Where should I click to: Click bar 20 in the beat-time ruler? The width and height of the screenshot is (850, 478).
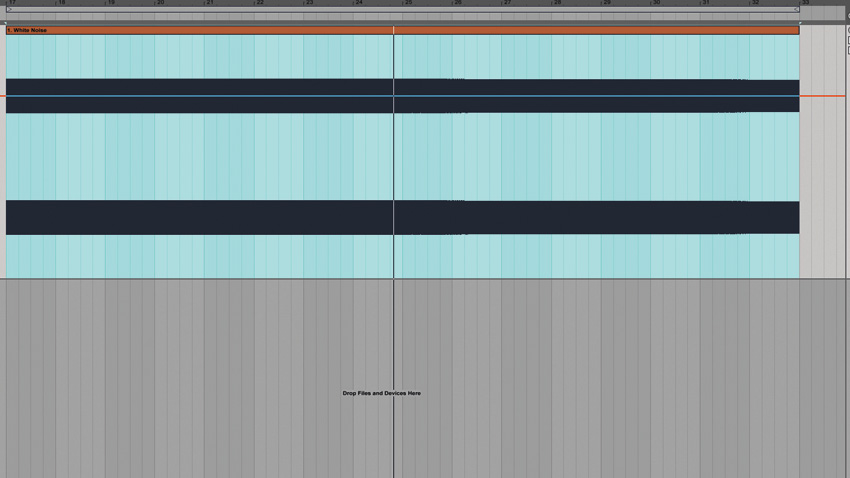click(x=160, y=3)
